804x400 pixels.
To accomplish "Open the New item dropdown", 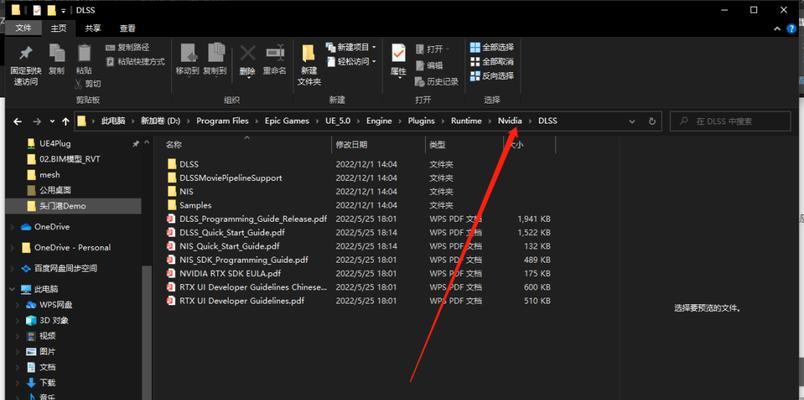I will click(x=351, y=47).
